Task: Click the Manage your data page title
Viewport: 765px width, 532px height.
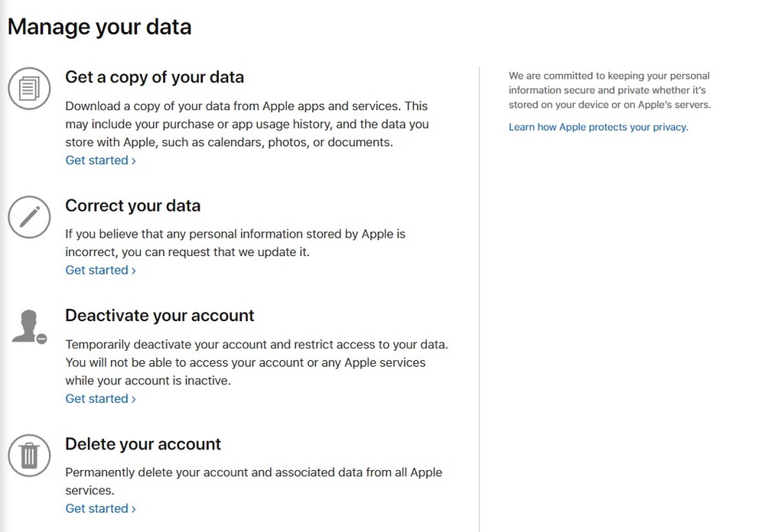Action: (99, 27)
